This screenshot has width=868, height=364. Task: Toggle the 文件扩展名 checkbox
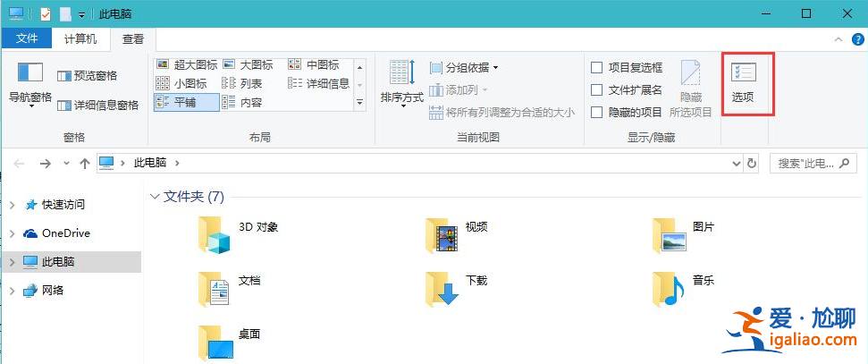(x=597, y=89)
